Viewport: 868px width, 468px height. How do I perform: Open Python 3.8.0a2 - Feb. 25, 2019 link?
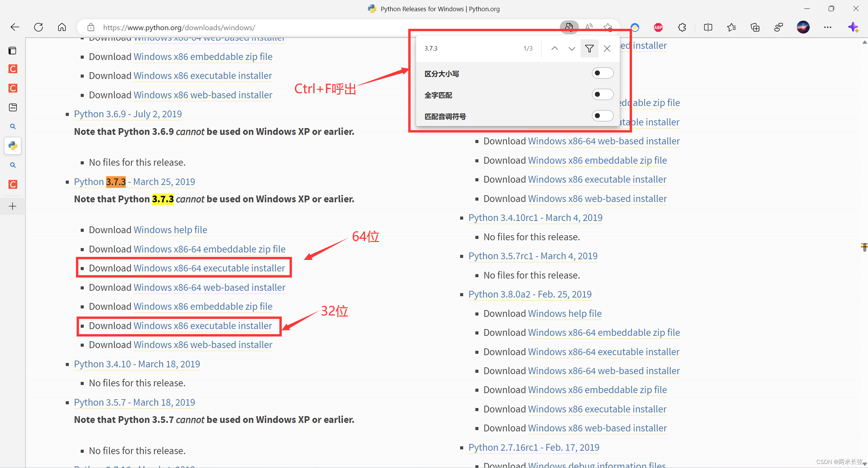[530, 294]
